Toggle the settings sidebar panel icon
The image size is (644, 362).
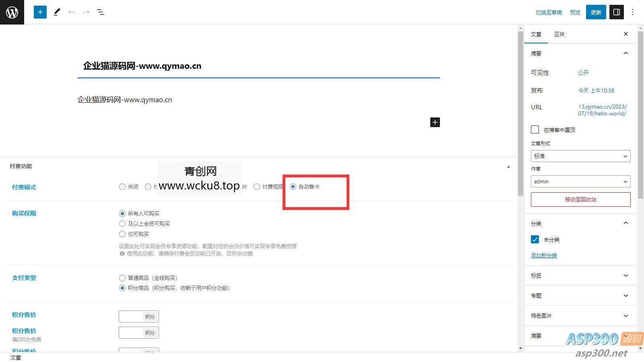616,12
